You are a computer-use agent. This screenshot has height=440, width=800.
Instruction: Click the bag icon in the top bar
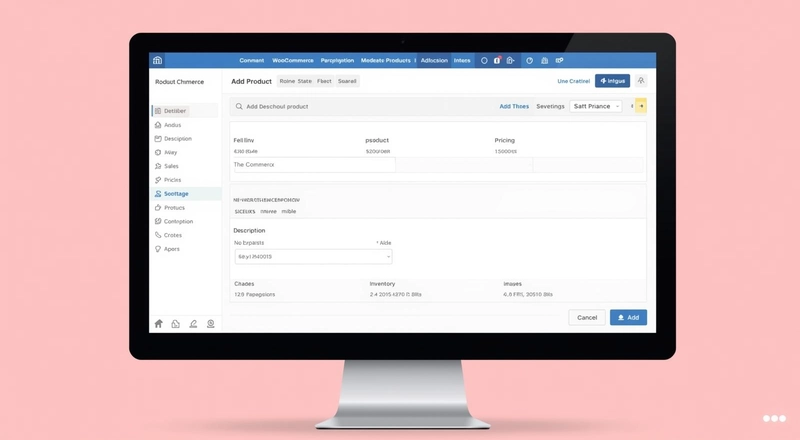544,60
